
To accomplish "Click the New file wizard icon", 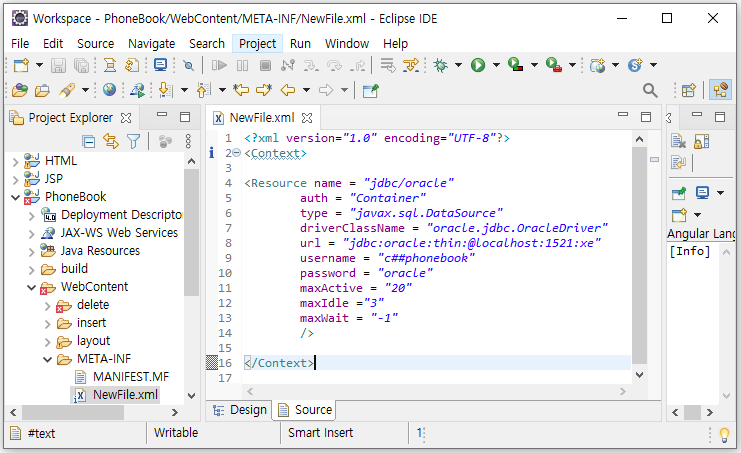I will click(x=21, y=65).
